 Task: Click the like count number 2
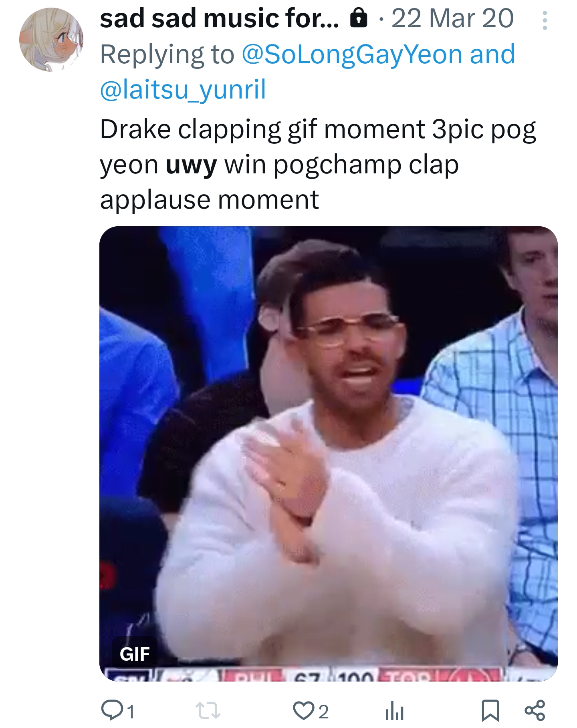[x=323, y=711]
